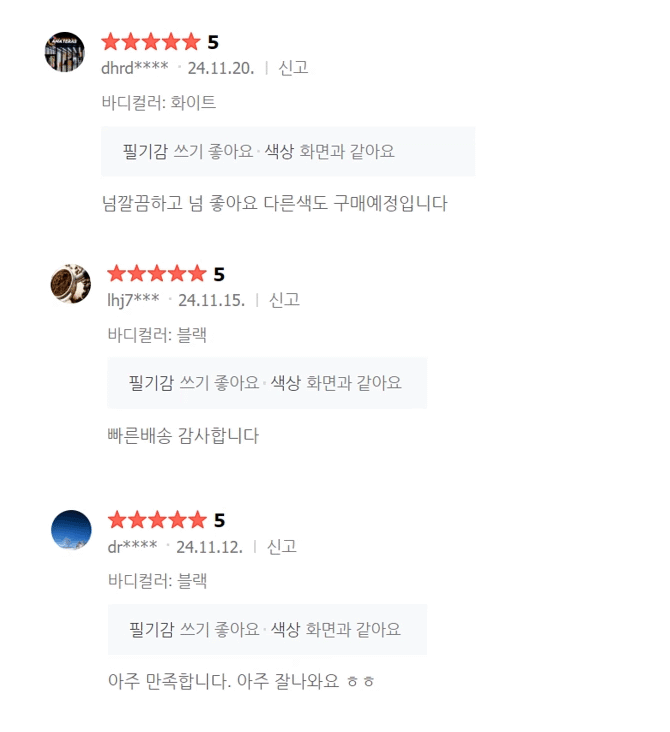The width and height of the screenshot is (670, 732).
Task: Click '바디컬러: 화이트' option text
Action: [159, 102]
